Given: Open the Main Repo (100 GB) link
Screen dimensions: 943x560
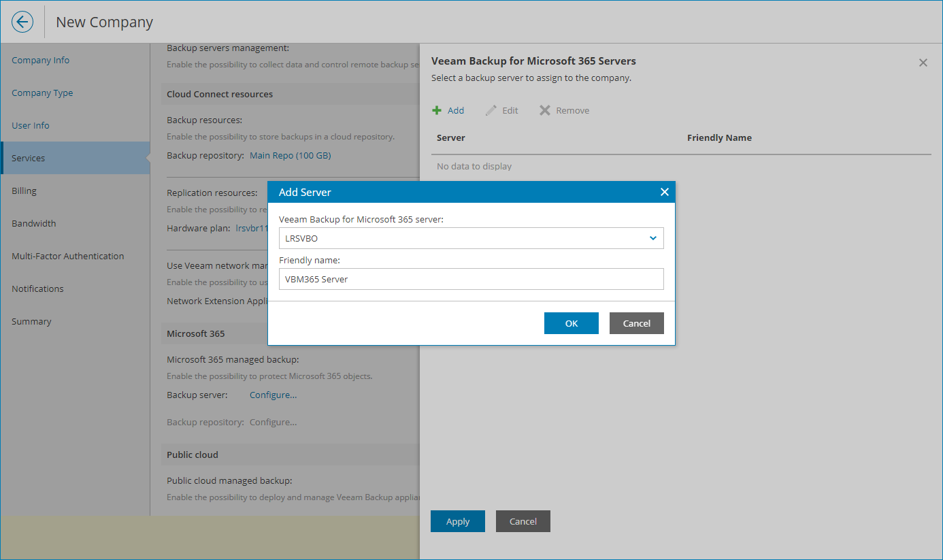Looking at the screenshot, I should click(290, 155).
